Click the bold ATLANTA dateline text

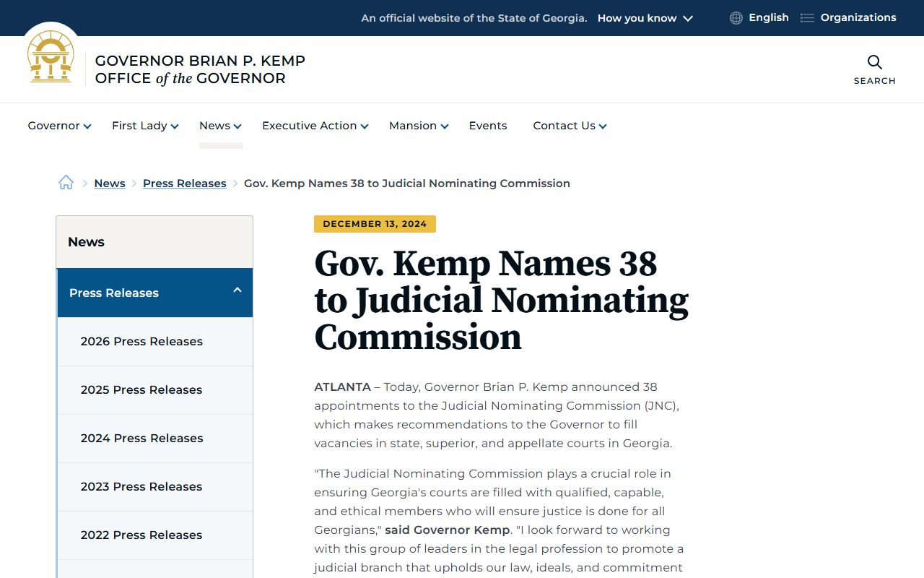tap(342, 387)
